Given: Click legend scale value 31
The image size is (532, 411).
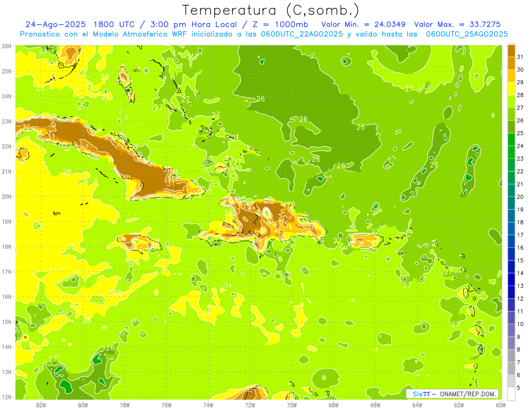Looking at the screenshot, I should (520, 57).
